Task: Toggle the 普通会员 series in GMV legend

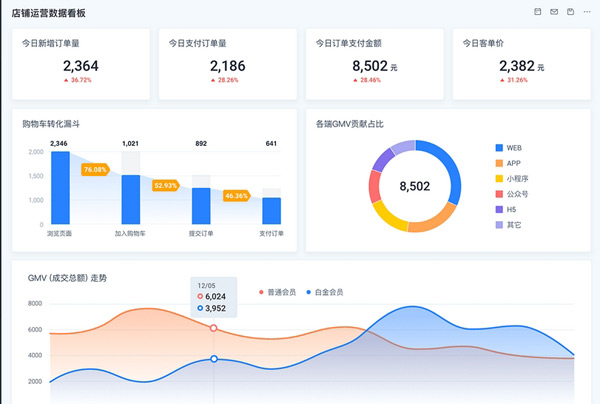Action: click(278, 292)
